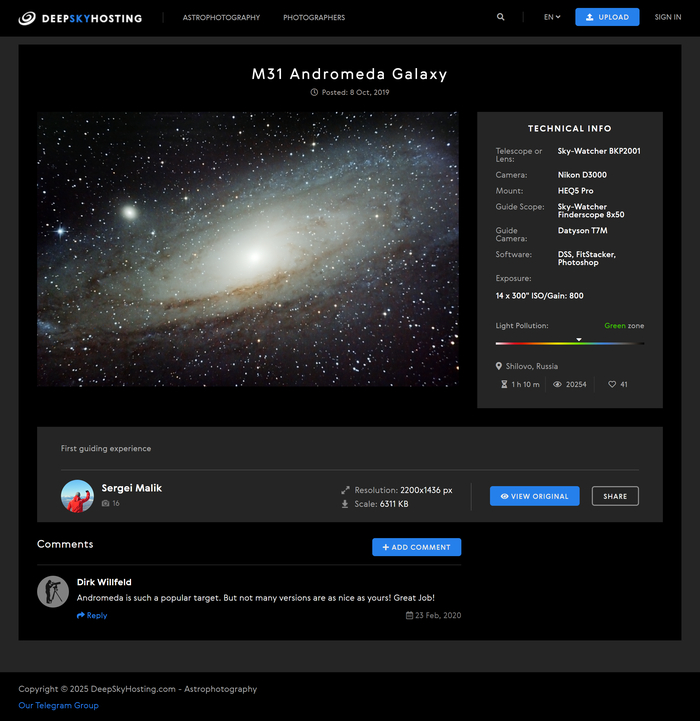Viewport: 700px width, 721px height.
Task: Click the eye views icon
Action: pos(558,384)
